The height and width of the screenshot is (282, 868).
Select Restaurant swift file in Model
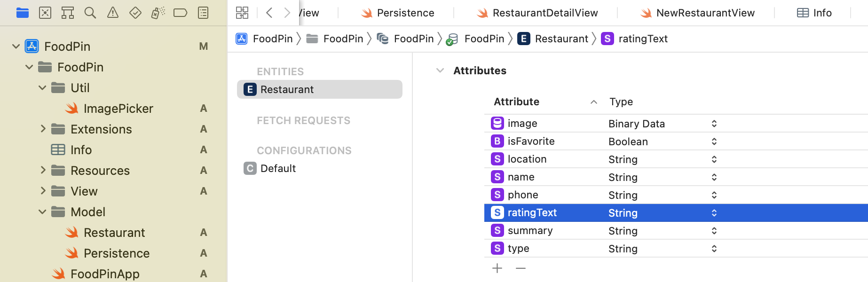(x=114, y=233)
